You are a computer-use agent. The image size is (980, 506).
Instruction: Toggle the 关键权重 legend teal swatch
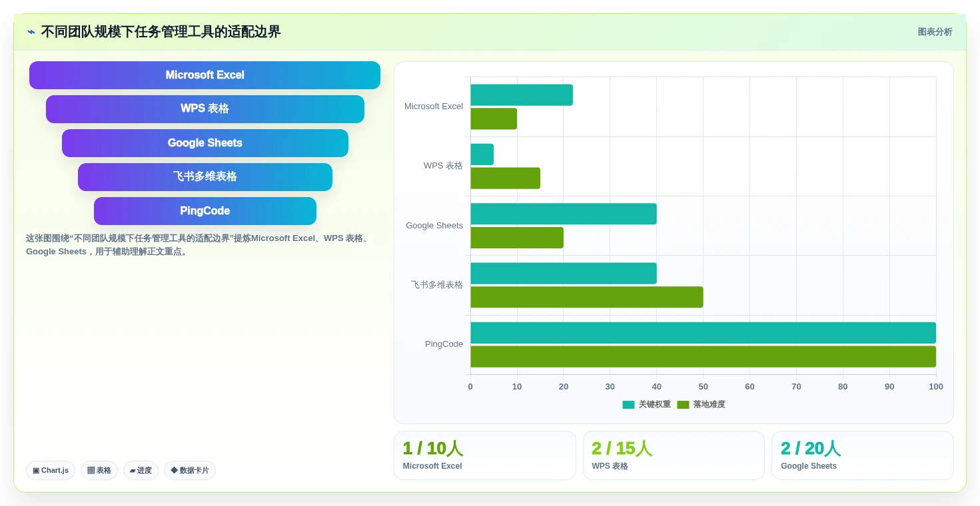pos(628,405)
